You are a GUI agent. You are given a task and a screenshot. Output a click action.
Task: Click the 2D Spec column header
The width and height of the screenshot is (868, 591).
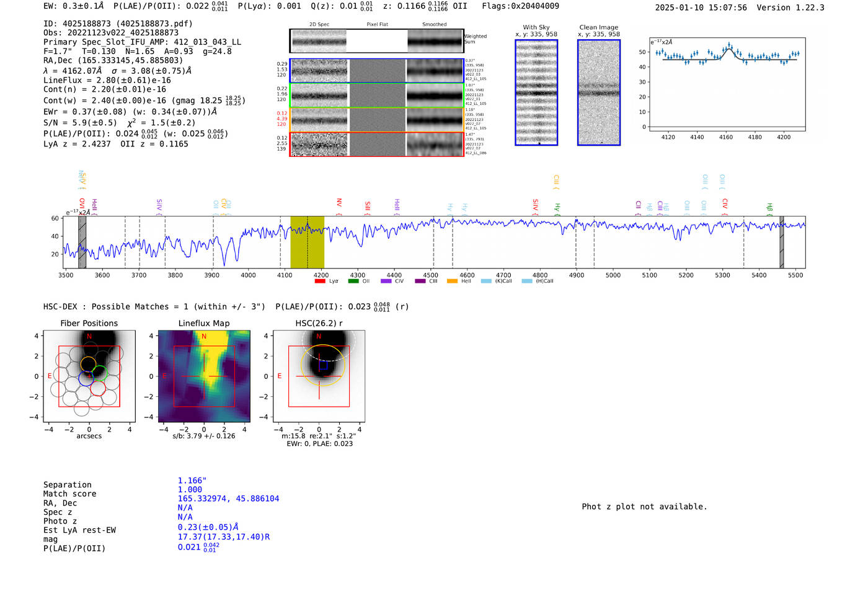click(x=319, y=24)
